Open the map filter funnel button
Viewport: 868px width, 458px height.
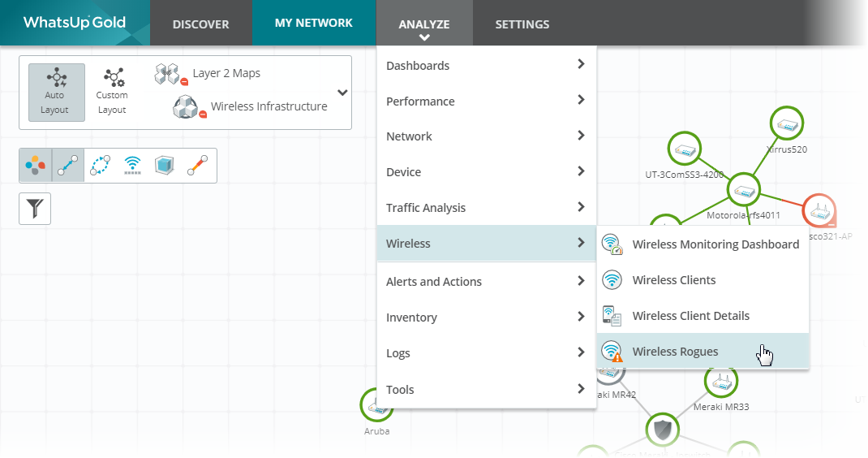point(35,209)
